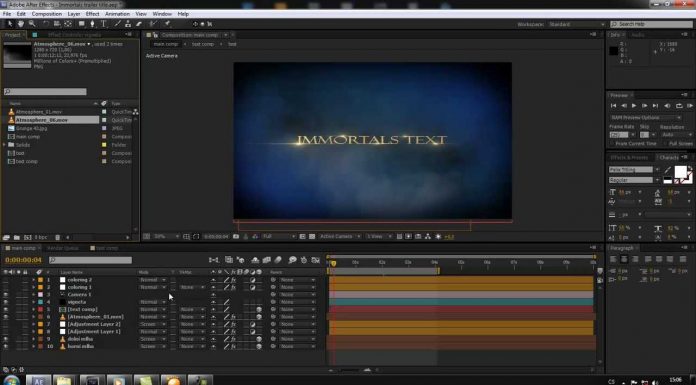
Task: Toggle visibility of coloring 2 layer
Action: (x=5, y=280)
